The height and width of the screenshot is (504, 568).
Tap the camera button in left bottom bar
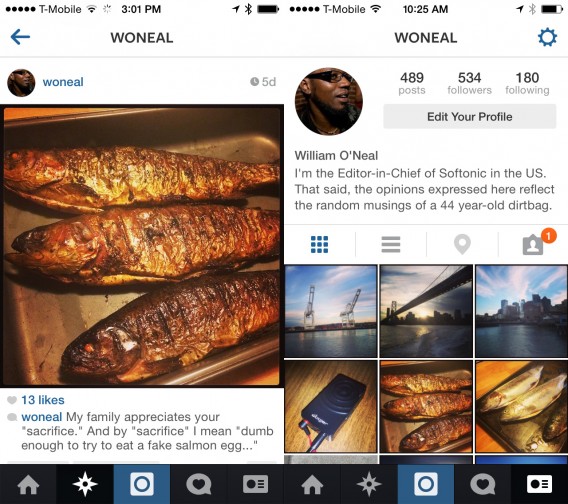142,484
